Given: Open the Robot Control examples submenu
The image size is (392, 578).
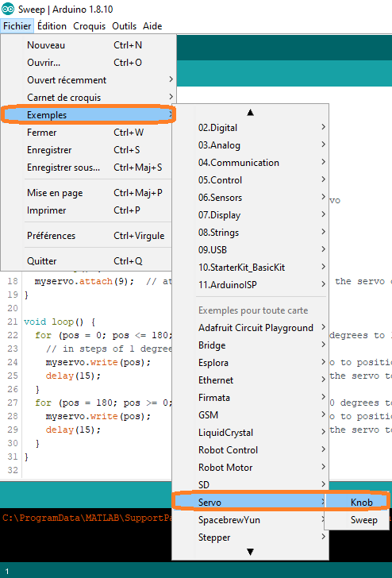Looking at the screenshot, I should pyautogui.click(x=251, y=450).
